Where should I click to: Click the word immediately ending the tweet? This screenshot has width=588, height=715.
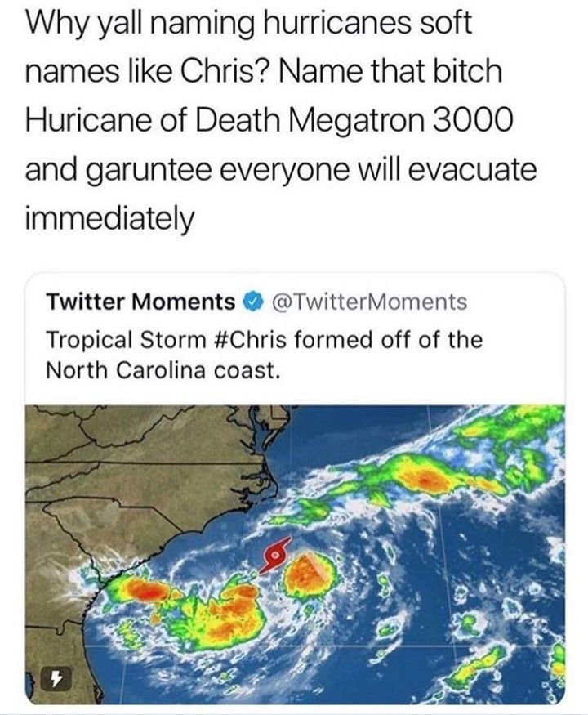[x=109, y=218]
